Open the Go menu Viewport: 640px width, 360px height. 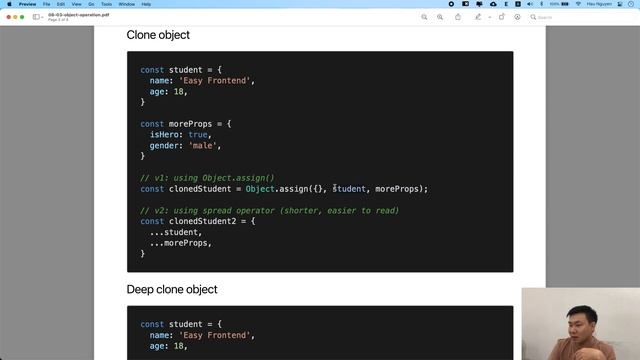coord(91,4)
